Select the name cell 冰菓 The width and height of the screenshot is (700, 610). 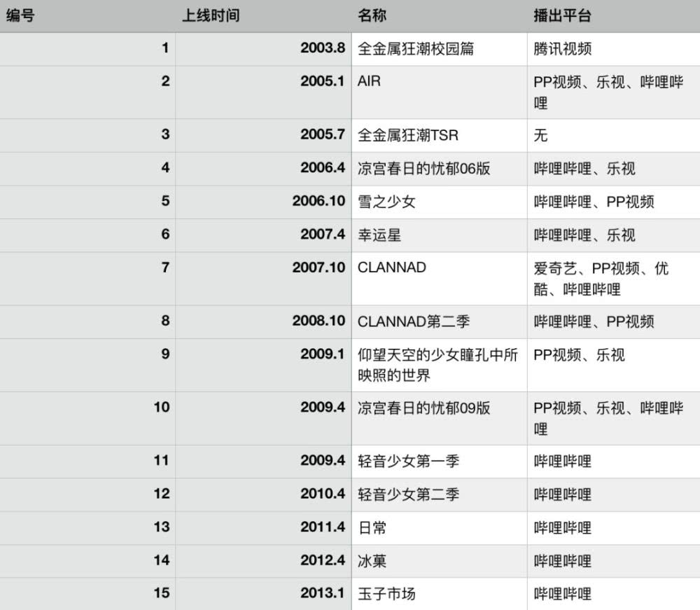coord(440,561)
